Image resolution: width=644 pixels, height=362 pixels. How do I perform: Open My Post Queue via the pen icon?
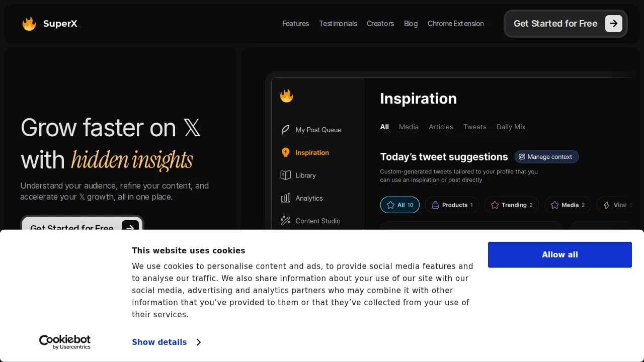pos(286,130)
